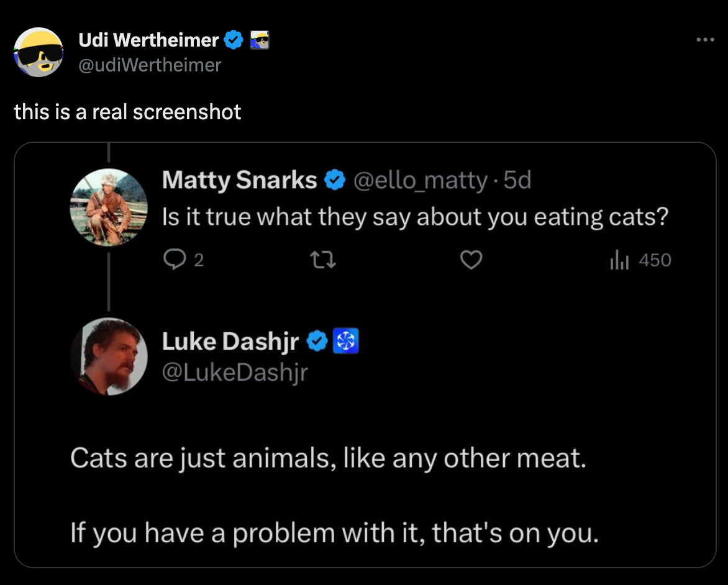This screenshot has height=585, width=728.
Task: Click Matty Snarks' profile picture
Action: click(x=109, y=207)
